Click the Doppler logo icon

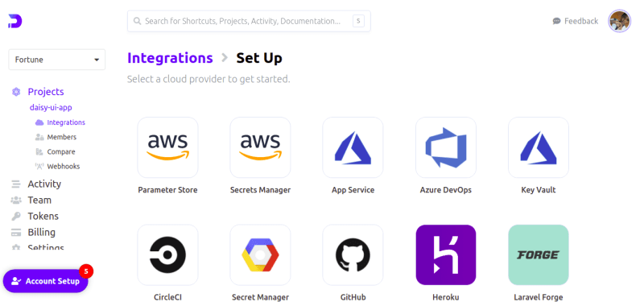pyautogui.click(x=15, y=21)
